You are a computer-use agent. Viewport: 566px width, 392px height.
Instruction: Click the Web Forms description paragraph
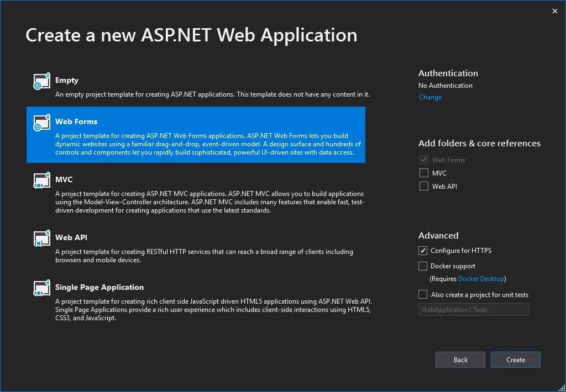coord(208,144)
